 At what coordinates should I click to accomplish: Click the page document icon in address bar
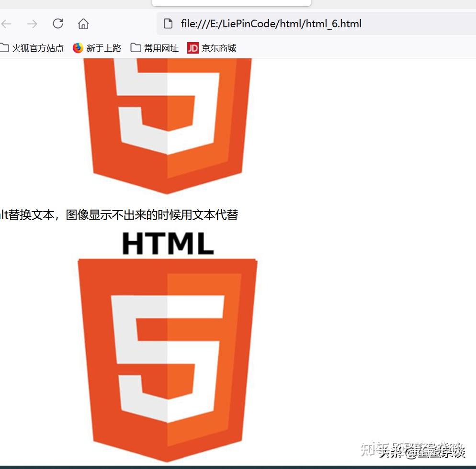click(168, 23)
